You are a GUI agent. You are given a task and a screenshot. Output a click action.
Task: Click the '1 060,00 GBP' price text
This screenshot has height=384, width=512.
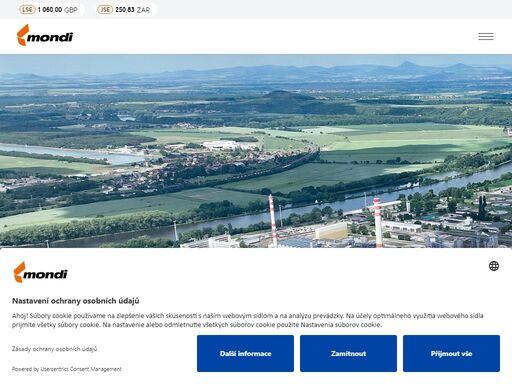57,10
